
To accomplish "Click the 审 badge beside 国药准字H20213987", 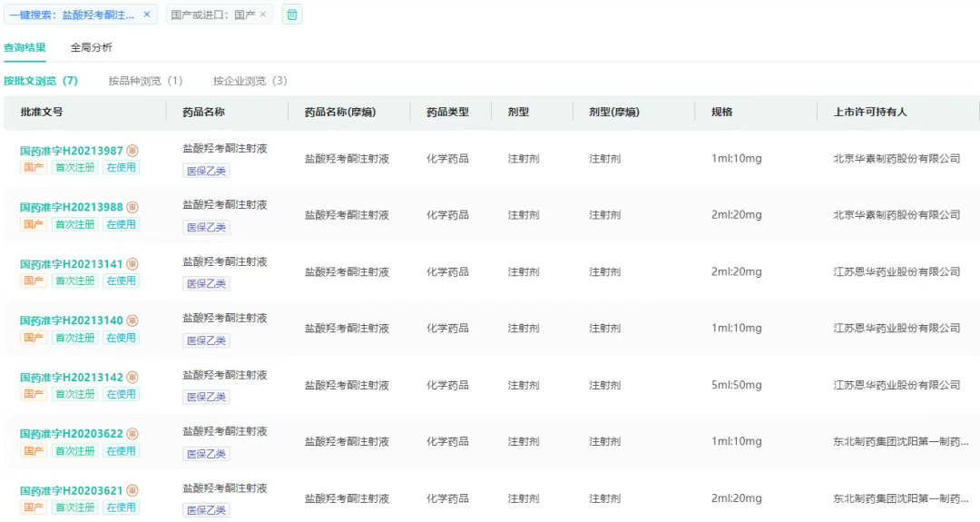I will 132,151.
